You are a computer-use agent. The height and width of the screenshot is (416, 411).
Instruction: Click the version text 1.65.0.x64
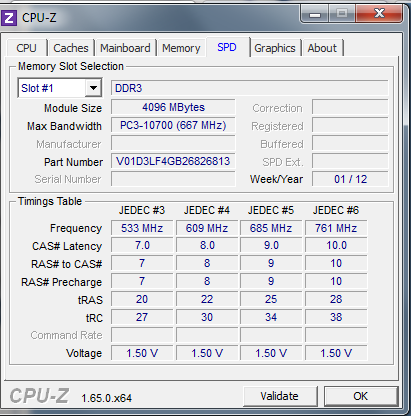107,398
